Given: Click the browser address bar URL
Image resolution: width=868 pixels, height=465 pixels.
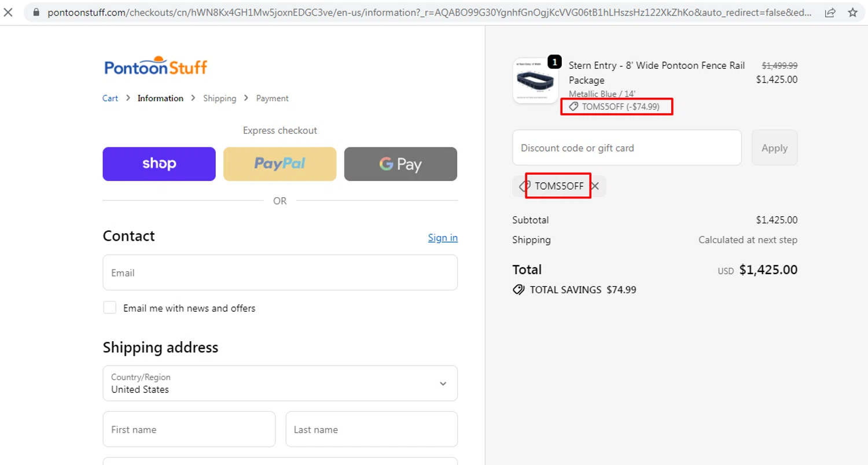Looking at the screenshot, I should click(428, 12).
